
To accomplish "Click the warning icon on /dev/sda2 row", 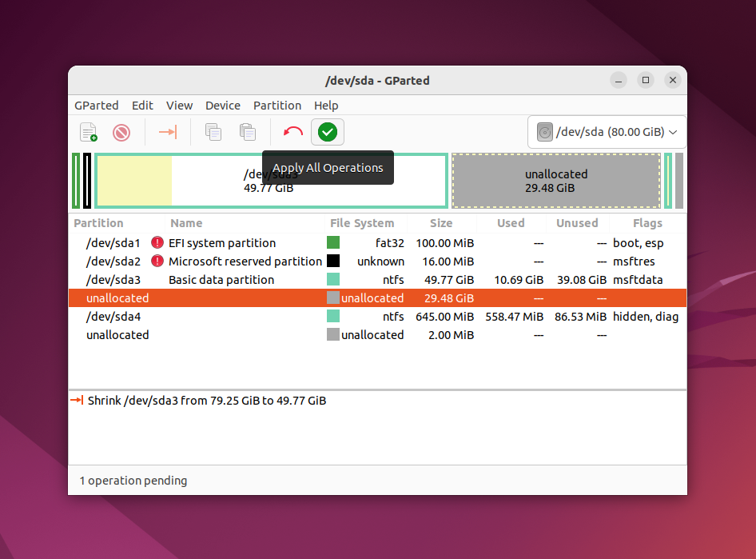I will pyautogui.click(x=157, y=261).
